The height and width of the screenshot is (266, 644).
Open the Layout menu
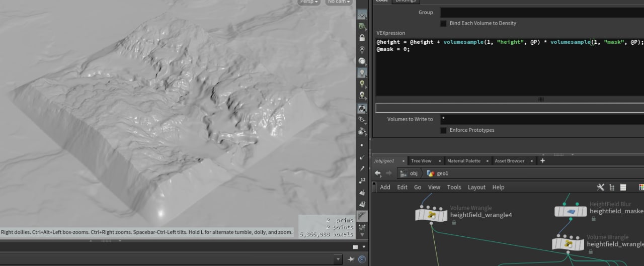476,187
